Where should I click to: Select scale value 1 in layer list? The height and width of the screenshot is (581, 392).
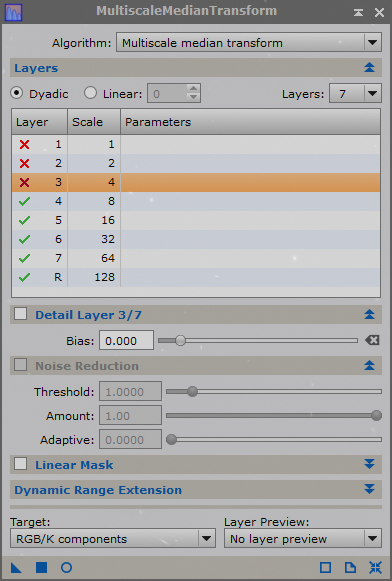[111, 144]
